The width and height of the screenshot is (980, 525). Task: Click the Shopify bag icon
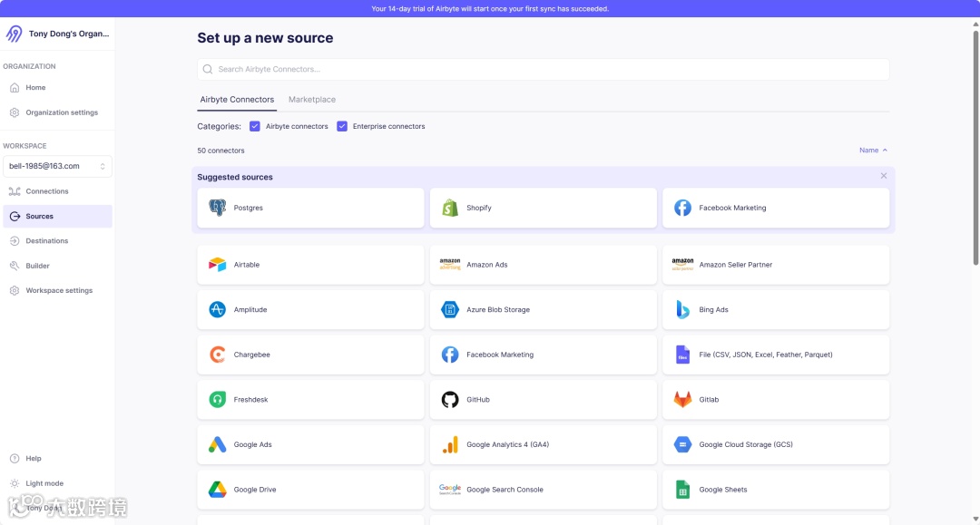point(450,208)
